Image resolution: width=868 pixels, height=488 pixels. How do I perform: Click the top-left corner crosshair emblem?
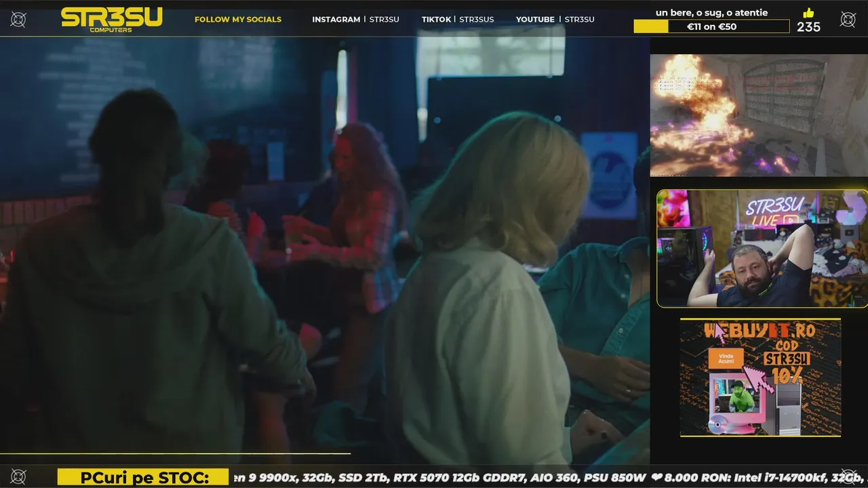18,19
